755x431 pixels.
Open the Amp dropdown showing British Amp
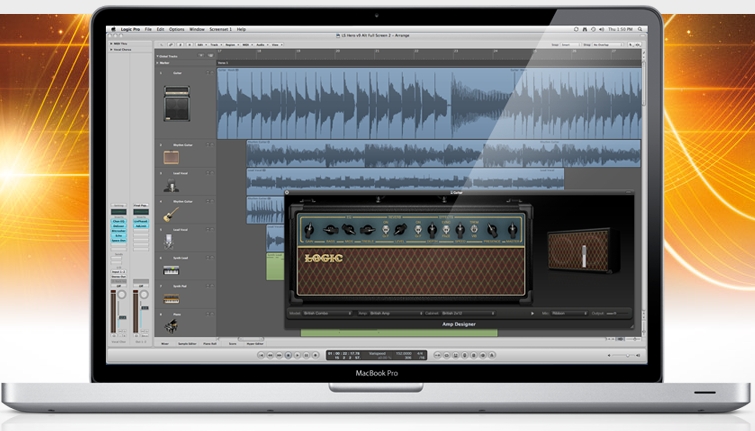point(396,313)
